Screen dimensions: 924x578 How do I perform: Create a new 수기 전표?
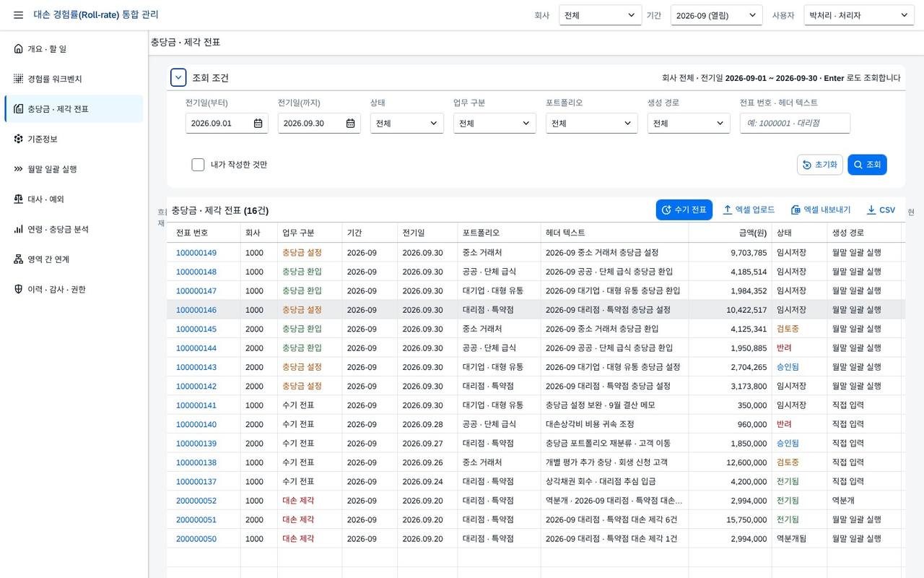pyautogui.click(x=684, y=210)
